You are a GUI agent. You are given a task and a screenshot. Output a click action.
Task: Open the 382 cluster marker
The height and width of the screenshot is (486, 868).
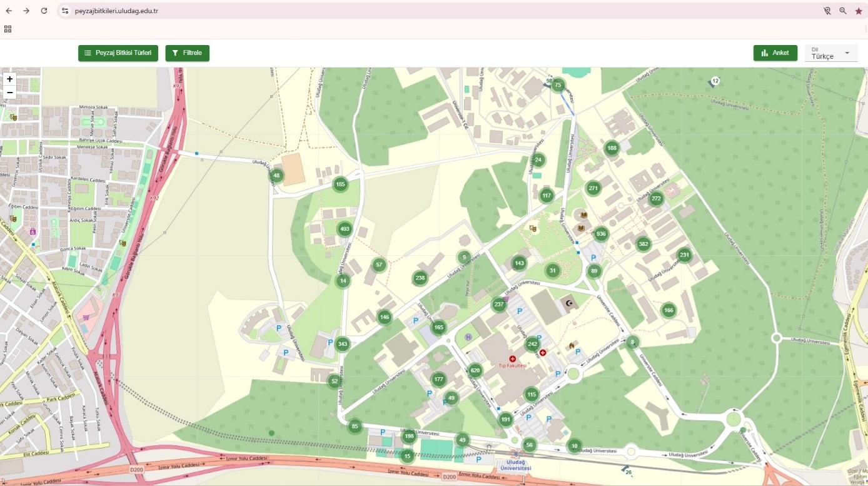pyautogui.click(x=643, y=244)
